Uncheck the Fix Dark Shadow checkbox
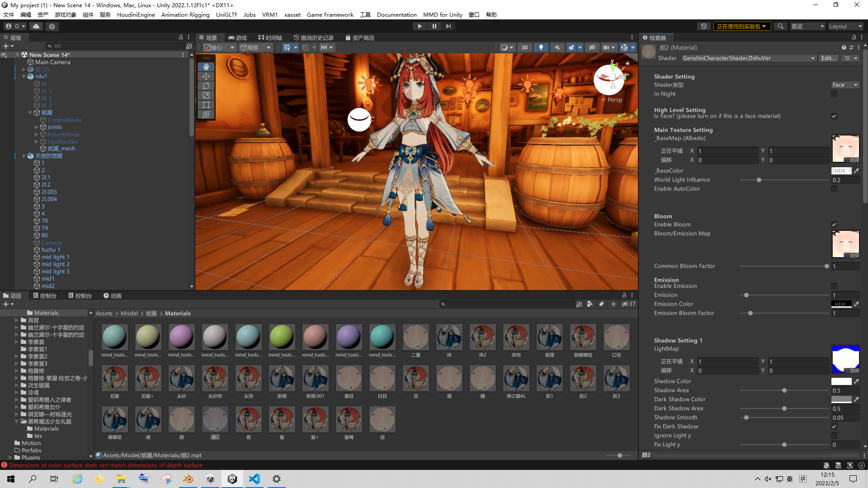868x488 pixels. pos(834,427)
